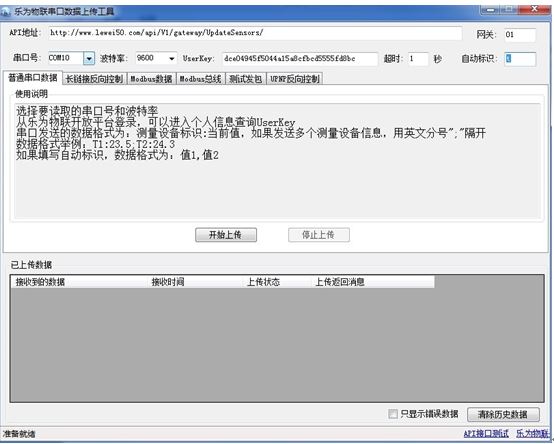554x444 pixels.
Task: Go to the 测试发包 tab
Action: coord(246,79)
